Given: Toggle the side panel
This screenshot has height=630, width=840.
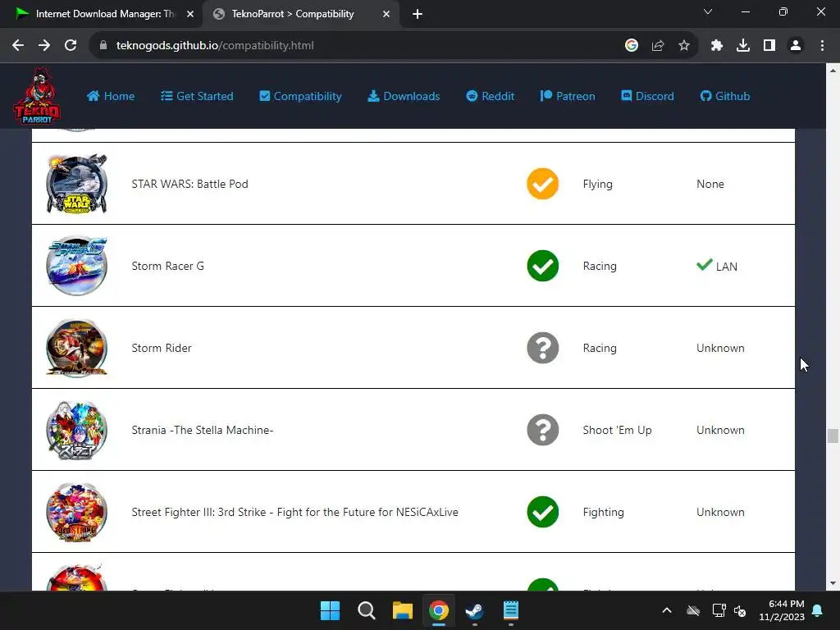Looking at the screenshot, I should pyautogui.click(x=769, y=46).
